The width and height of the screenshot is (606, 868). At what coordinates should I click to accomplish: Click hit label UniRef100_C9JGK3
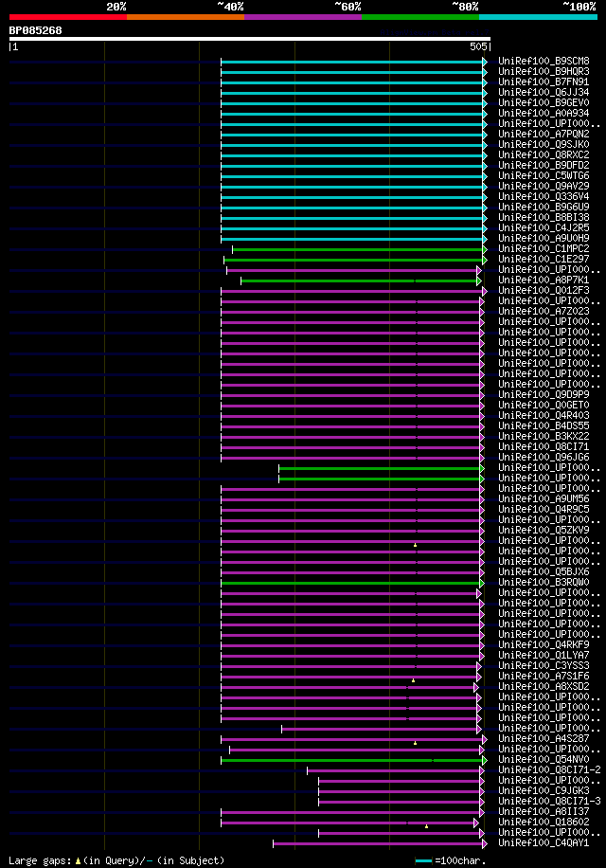tap(544, 790)
